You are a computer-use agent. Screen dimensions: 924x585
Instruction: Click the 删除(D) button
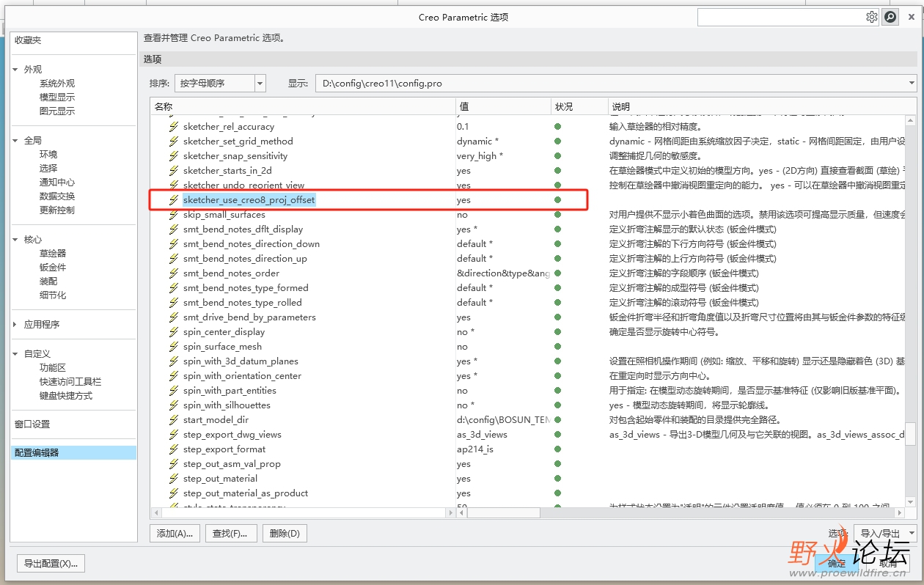coord(284,534)
